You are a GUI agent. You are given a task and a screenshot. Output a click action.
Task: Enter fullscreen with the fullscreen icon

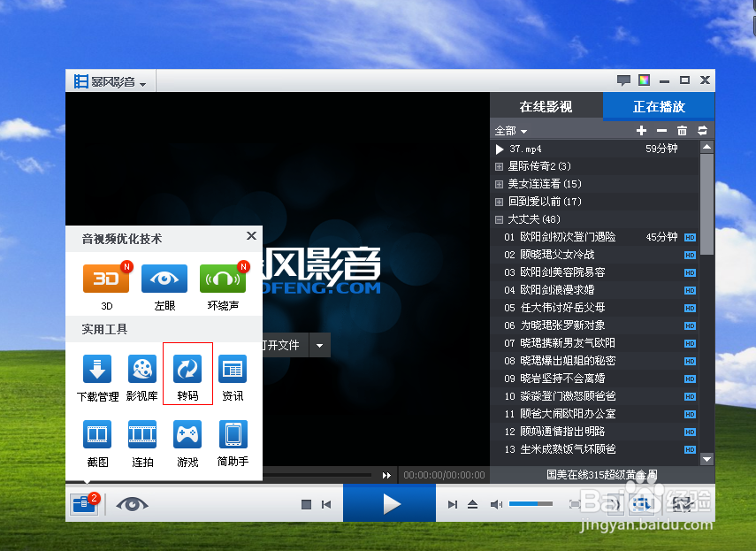pos(575,504)
